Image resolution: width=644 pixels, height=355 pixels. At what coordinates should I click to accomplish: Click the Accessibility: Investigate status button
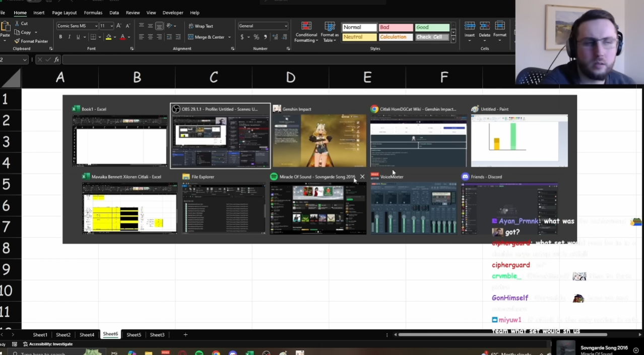pyautogui.click(x=48, y=344)
